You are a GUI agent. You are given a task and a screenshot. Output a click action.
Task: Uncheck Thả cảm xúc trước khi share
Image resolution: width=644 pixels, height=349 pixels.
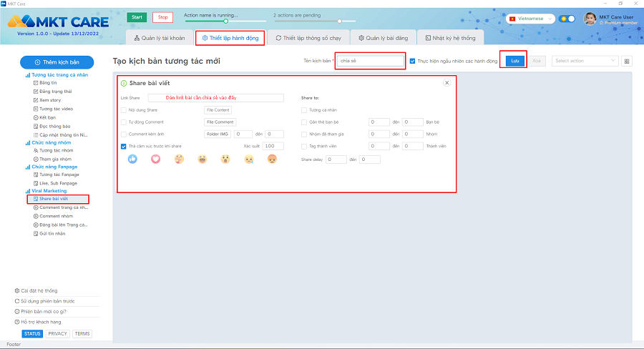pyautogui.click(x=124, y=146)
